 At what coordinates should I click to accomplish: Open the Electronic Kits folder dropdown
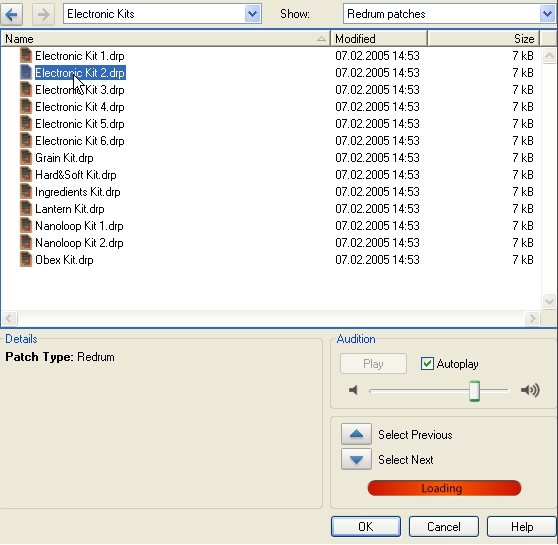(253, 14)
